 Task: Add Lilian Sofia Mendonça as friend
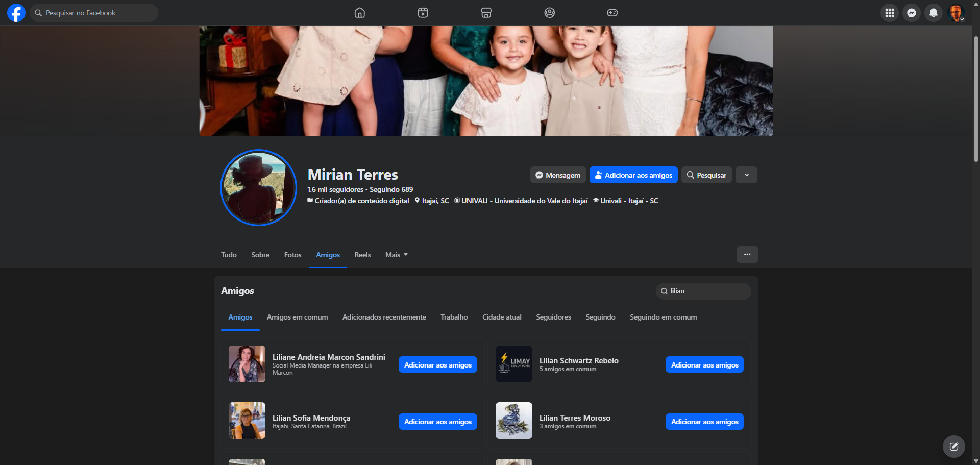point(438,422)
